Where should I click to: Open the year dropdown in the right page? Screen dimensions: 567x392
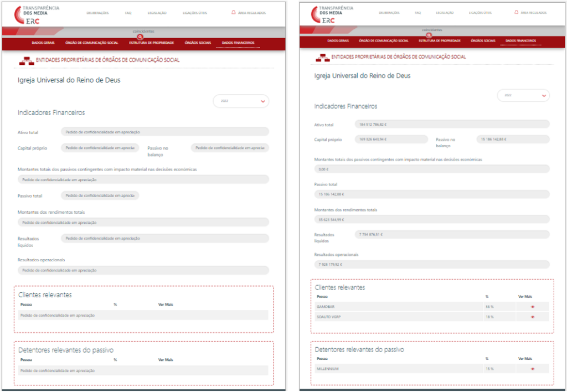click(523, 95)
